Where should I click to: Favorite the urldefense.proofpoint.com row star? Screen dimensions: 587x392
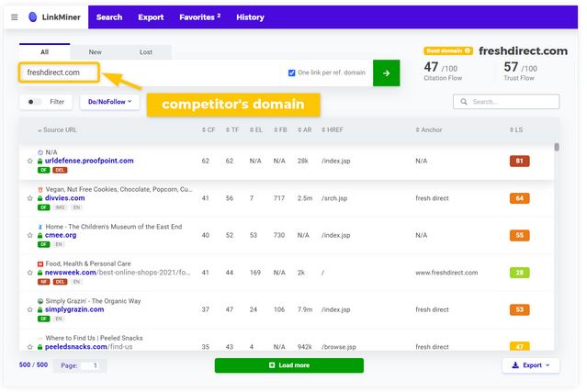click(30, 161)
